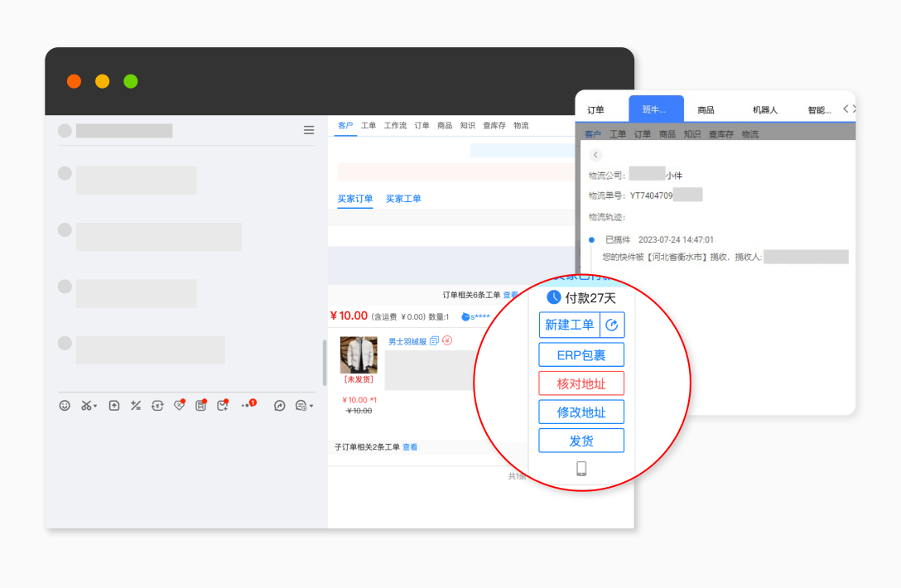Open the hamburger menu in contact list
This screenshot has width=901, height=588.
point(309,131)
